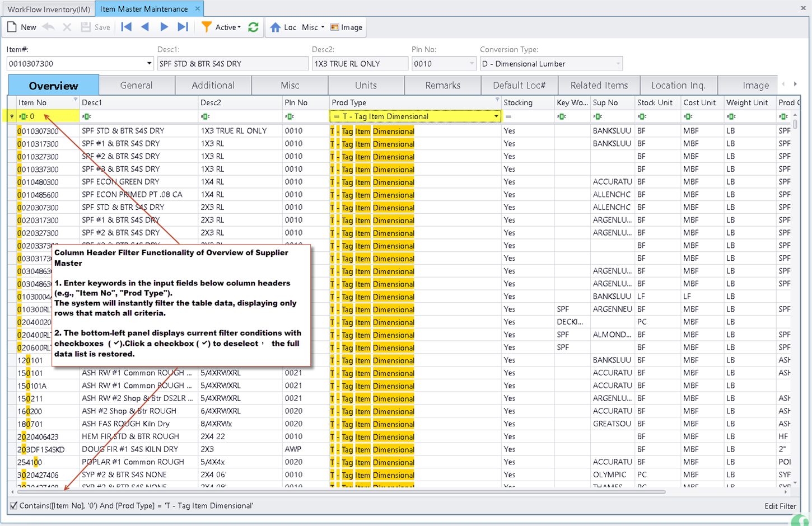This screenshot has width=812, height=526.
Task: Open the Related Items tab
Action: [599, 86]
